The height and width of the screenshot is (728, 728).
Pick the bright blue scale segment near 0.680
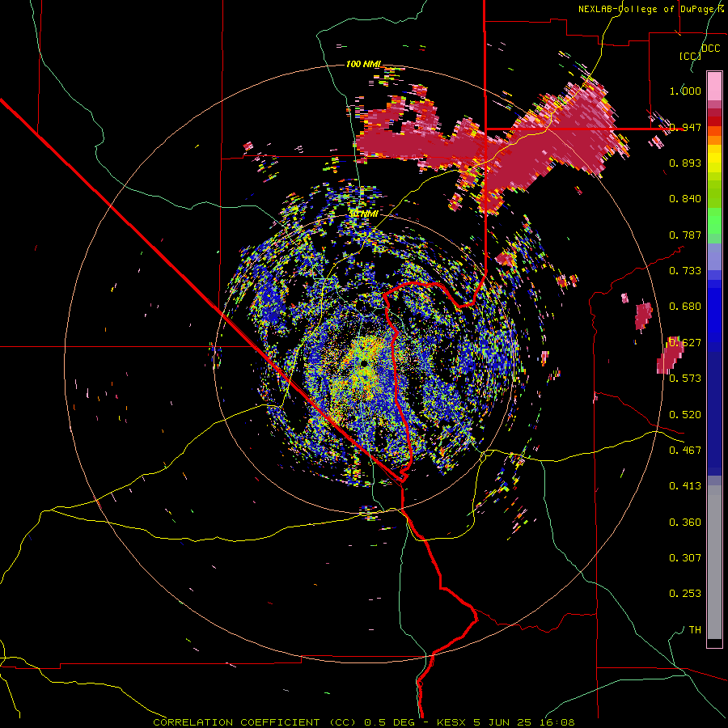coord(714,311)
